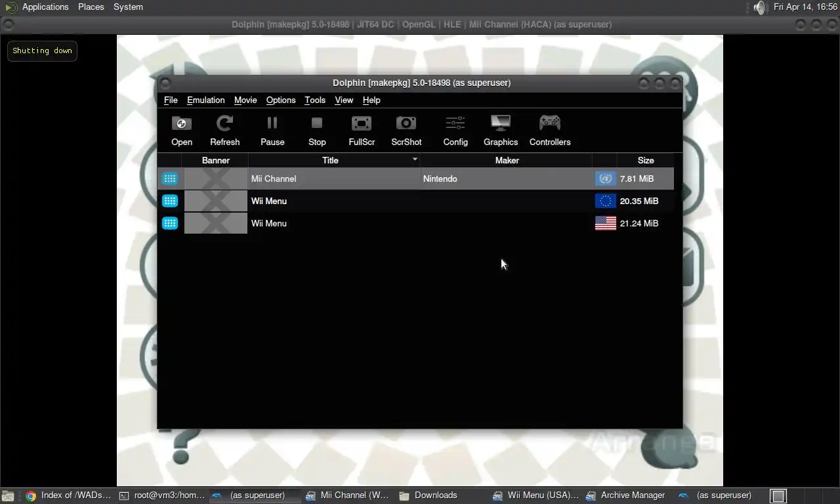
Task: Click the Mii Channel banner thumbnail
Action: coord(216,178)
